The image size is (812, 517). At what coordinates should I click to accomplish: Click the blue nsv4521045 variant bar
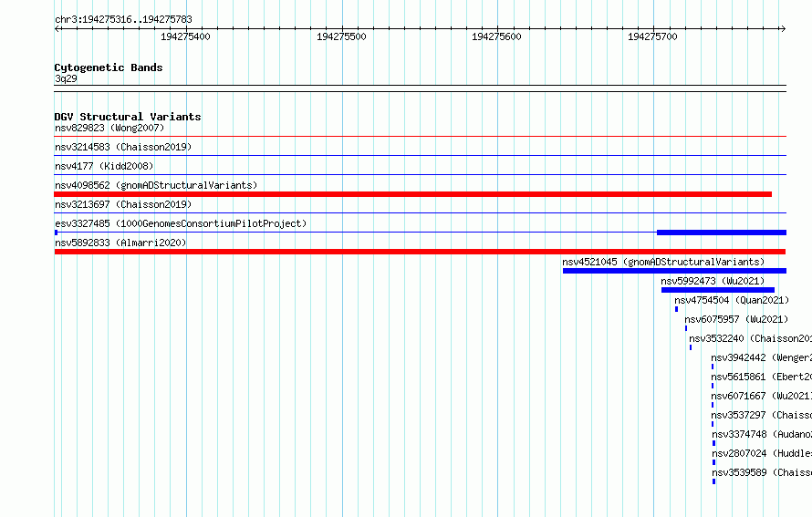tap(674, 271)
